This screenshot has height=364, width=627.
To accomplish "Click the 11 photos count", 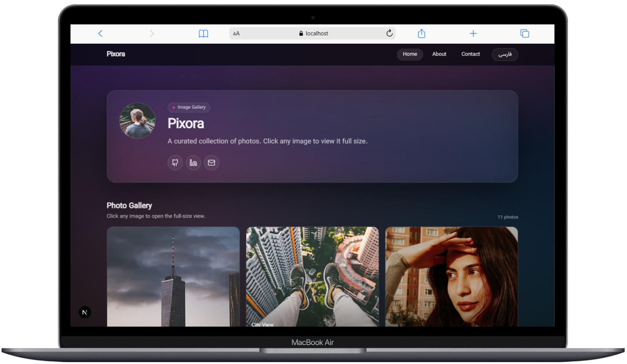I will coord(508,217).
